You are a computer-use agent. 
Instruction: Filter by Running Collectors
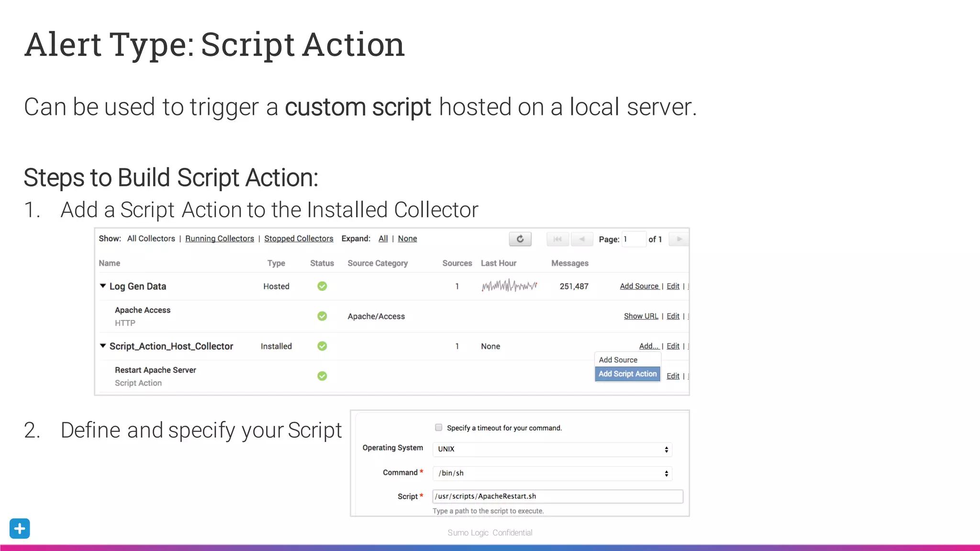tap(220, 239)
